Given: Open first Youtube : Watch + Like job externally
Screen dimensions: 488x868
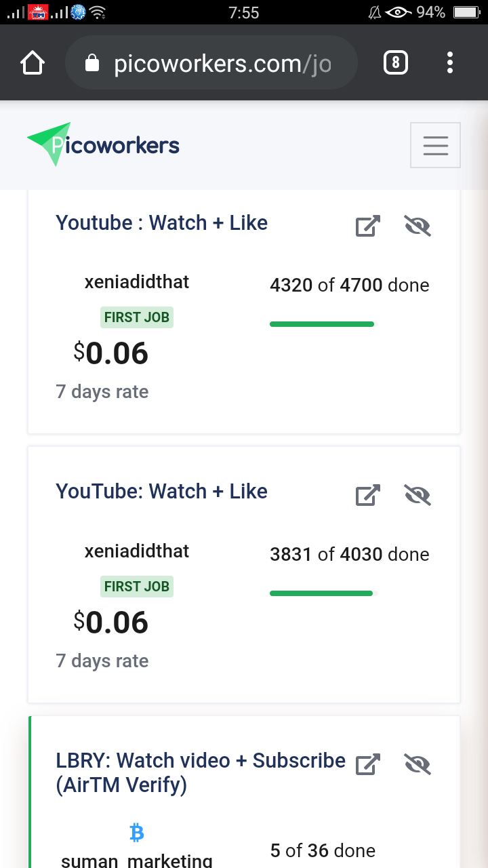Looking at the screenshot, I should coord(368,226).
